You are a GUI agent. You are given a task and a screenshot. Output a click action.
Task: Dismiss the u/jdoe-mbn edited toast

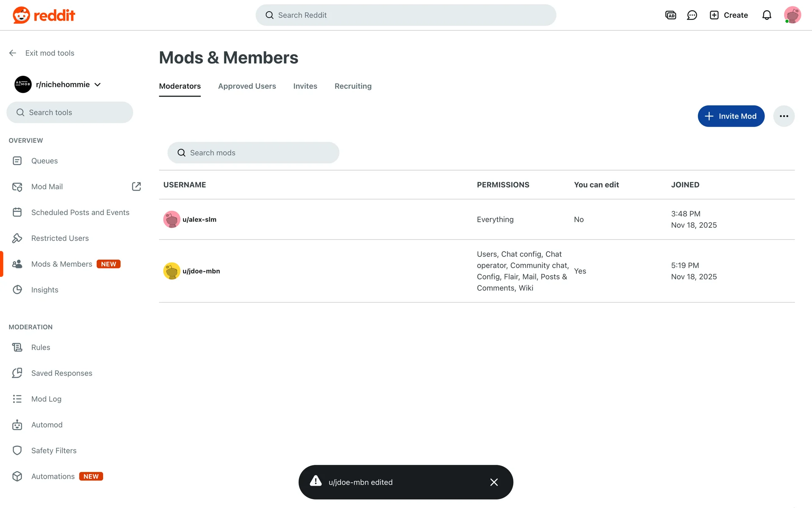pyautogui.click(x=494, y=482)
